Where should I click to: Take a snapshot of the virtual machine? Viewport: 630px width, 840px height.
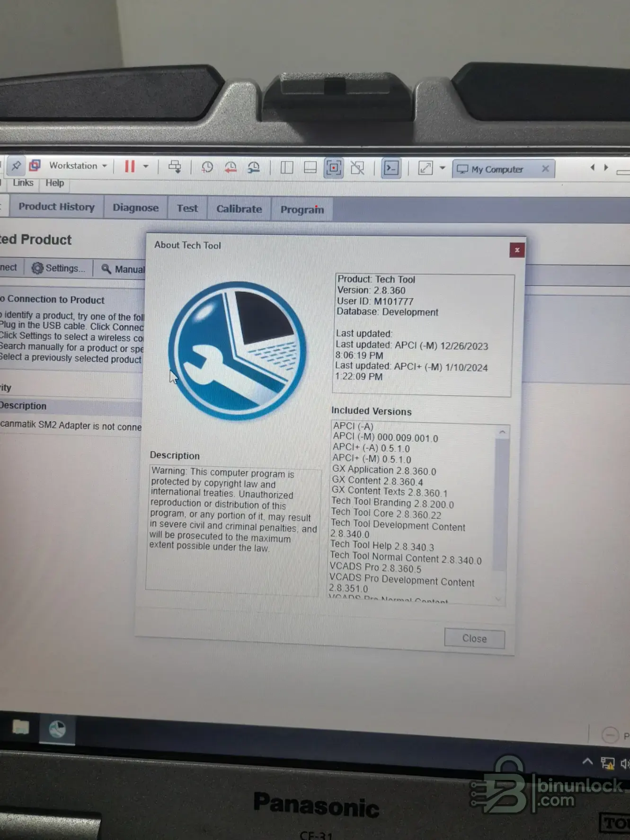207,167
